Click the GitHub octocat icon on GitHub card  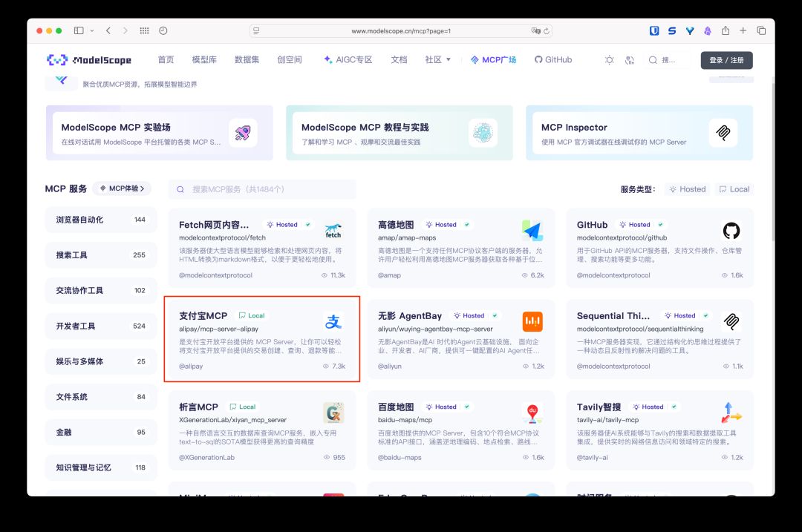tap(731, 230)
